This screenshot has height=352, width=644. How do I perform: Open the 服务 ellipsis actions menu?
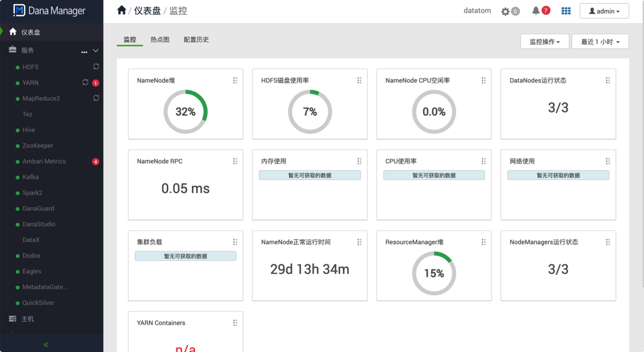coord(84,52)
